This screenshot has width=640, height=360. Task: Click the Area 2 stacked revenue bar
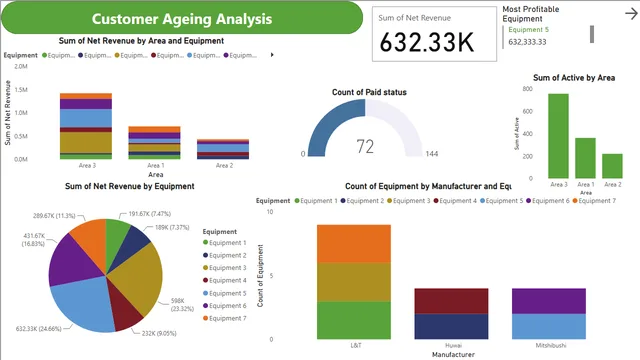coord(223,149)
